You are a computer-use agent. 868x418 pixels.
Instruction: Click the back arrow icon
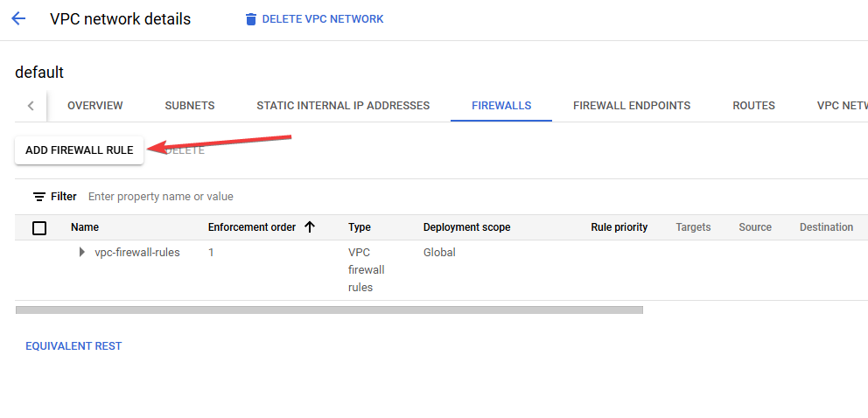(x=18, y=19)
